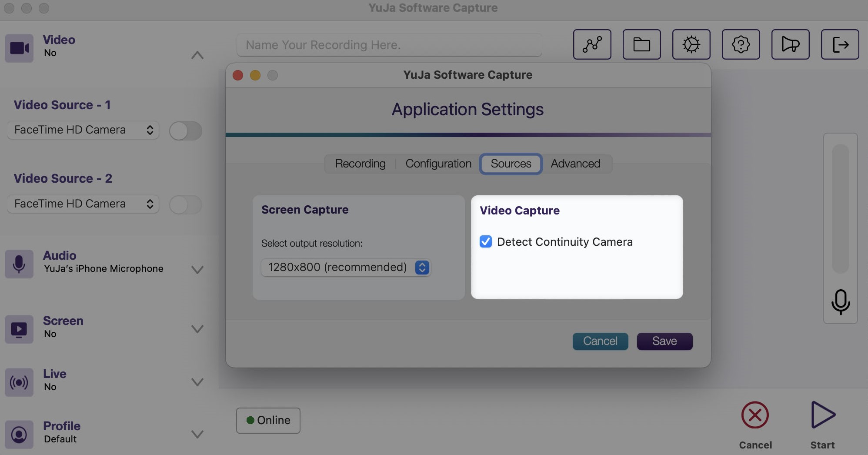This screenshot has width=868, height=455.
Task: Open the recordings folder library
Action: pyautogui.click(x=642, y=44)
